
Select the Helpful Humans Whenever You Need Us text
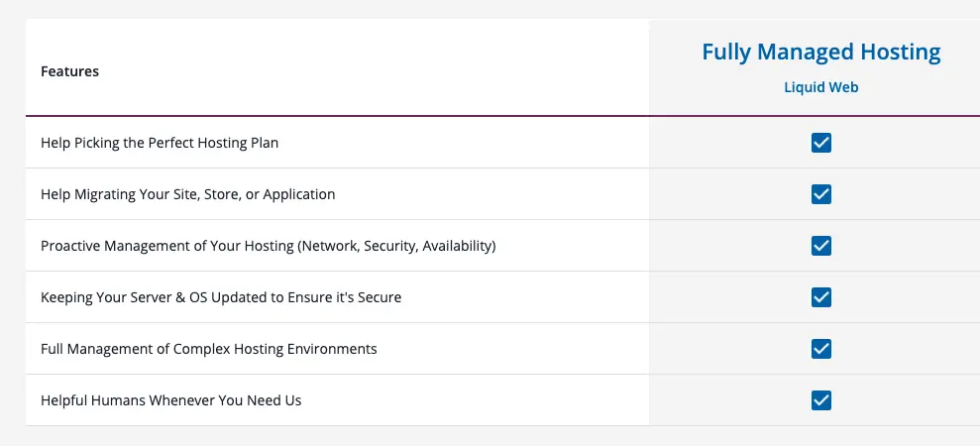[x=171, y=400]
